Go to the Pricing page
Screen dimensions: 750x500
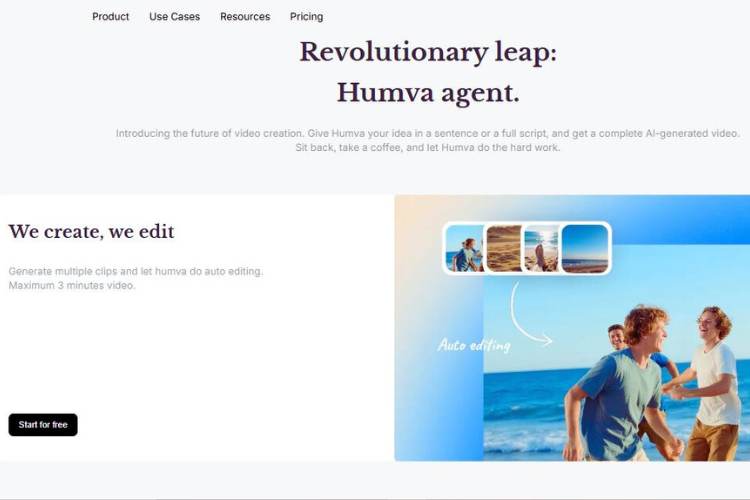click(306, 17)
